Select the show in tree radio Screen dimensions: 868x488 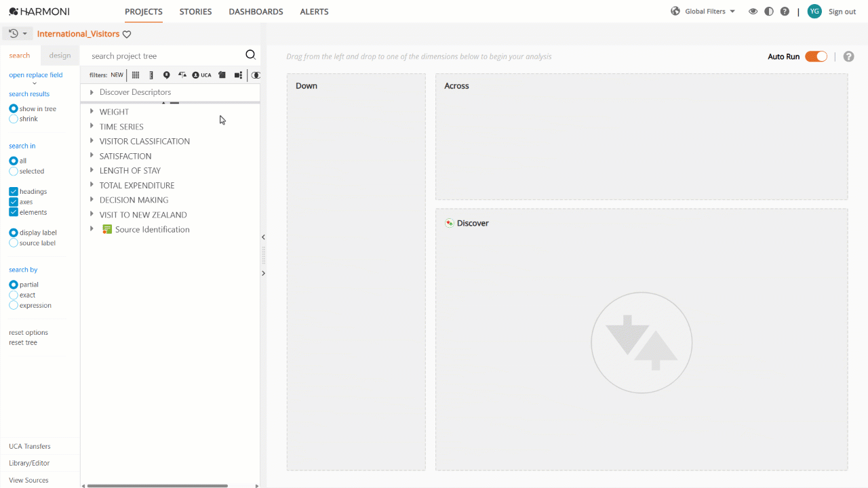coord(14,108)
